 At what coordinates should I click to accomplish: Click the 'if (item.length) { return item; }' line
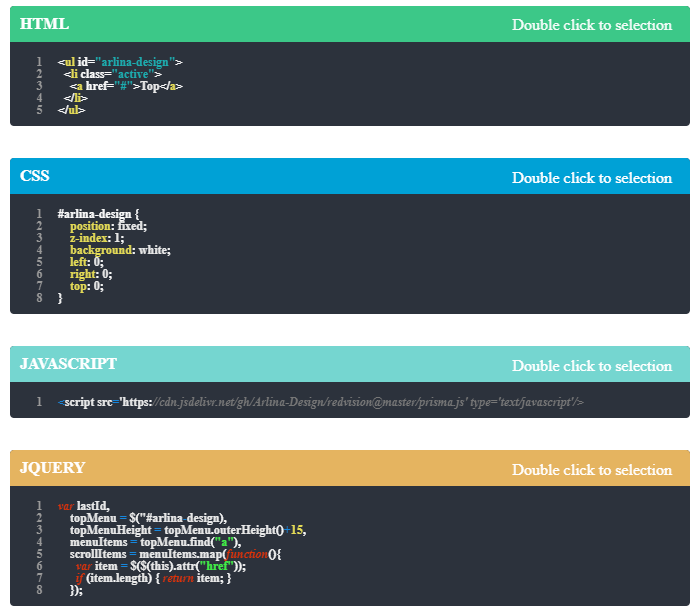coord(153,578)
